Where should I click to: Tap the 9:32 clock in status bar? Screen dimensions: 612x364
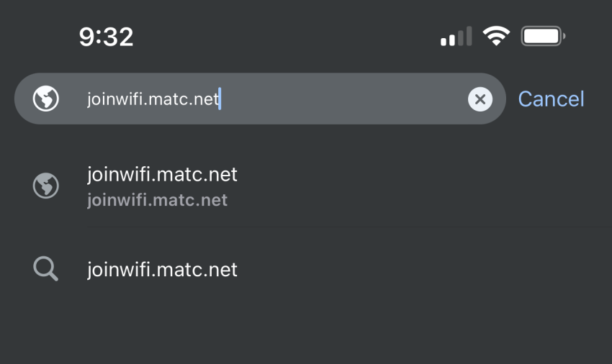[x=106, y=37]
